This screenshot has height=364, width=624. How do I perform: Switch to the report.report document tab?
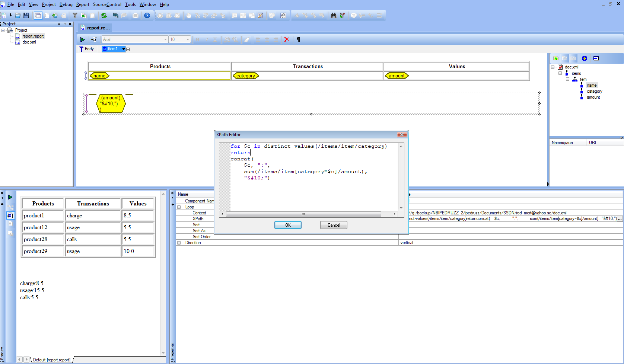pos(95,28)
